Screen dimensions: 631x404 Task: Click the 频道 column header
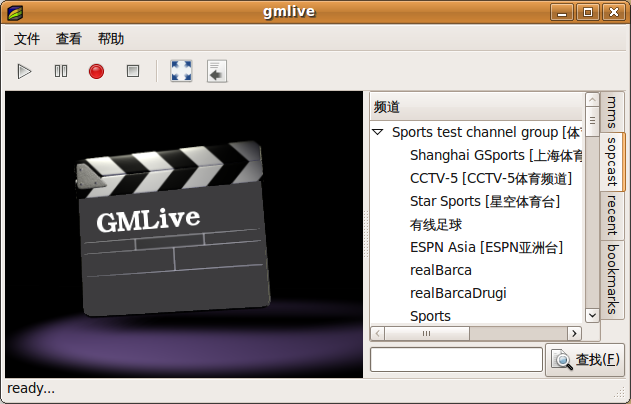[476, 107]
